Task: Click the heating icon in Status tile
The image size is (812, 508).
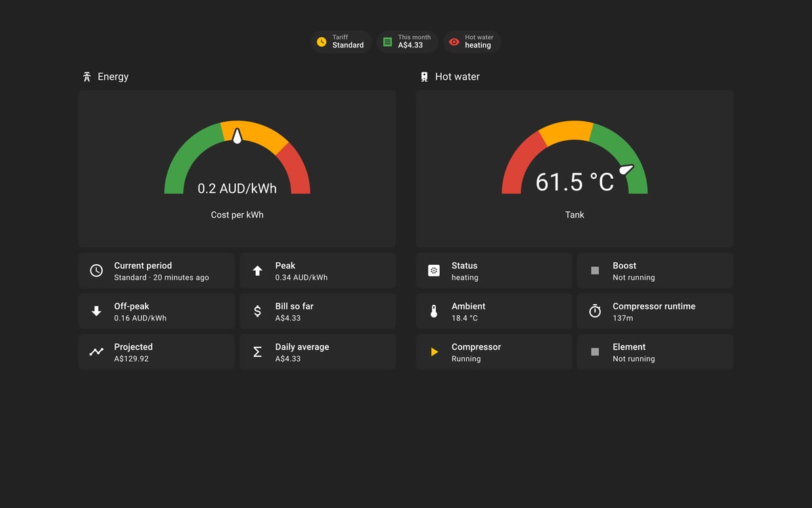Action: tap(434, 271)
